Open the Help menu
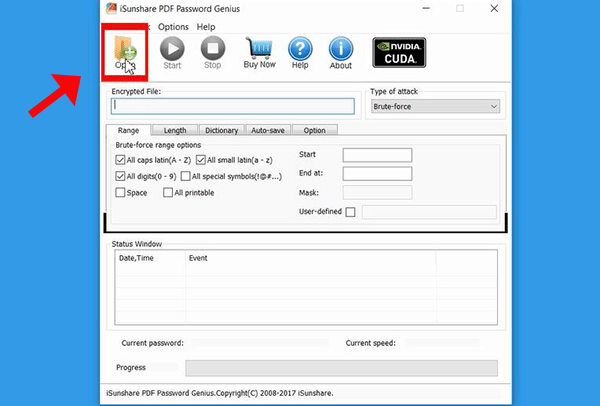The width and height of the screenshot is (600, 406). pyautogui.click(x=206, y=27)
